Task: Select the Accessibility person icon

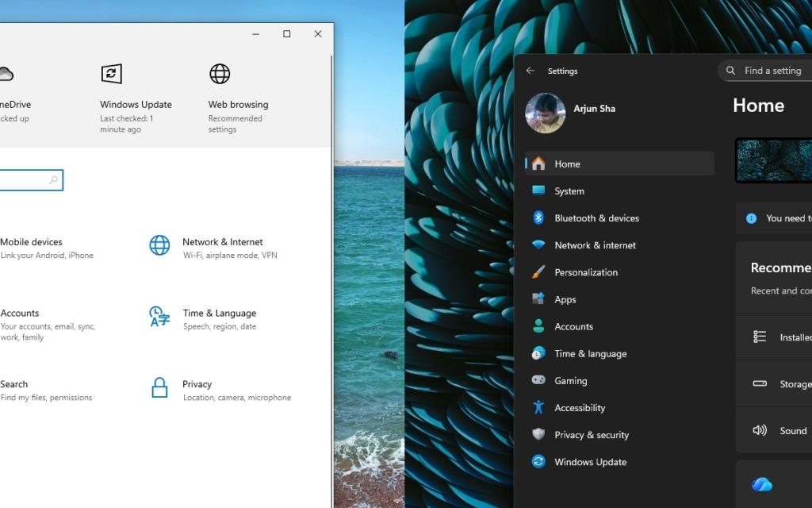Action: click(x=538, y=407)
